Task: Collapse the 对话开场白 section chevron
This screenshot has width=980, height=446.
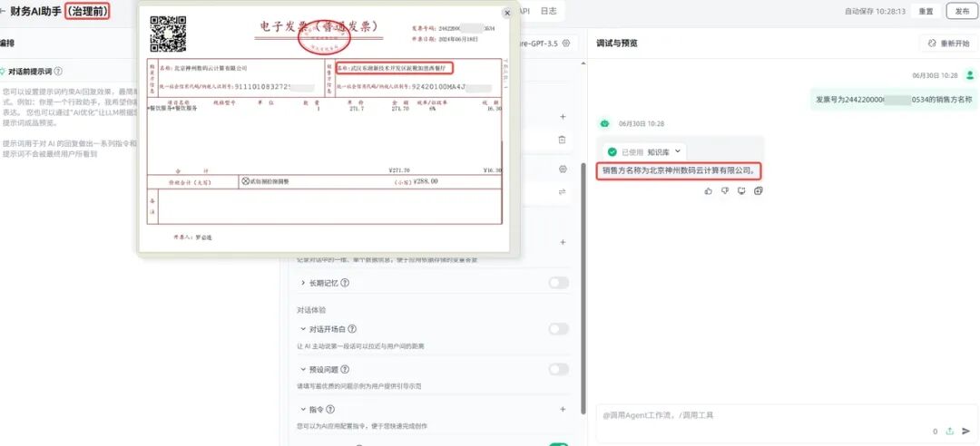Action: [x=303, y=329]
